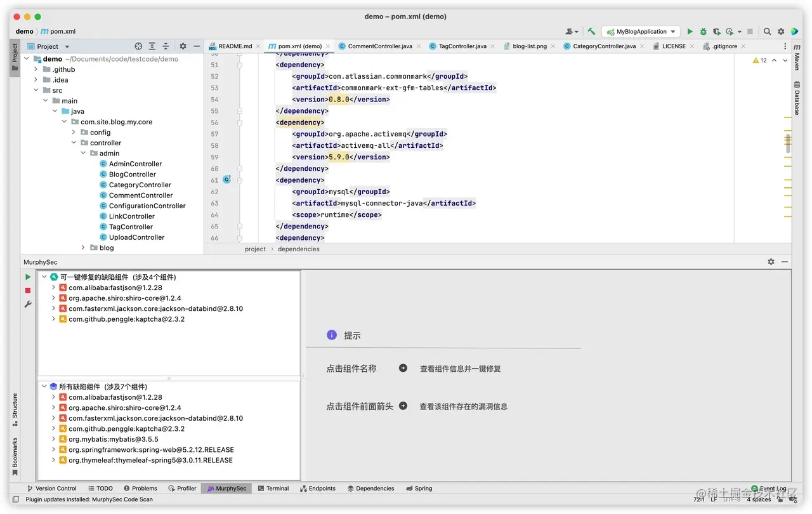This screenshot has height=514, width=812.
Task: Open the Problems tool window
Action: click(x=140, y=489)
